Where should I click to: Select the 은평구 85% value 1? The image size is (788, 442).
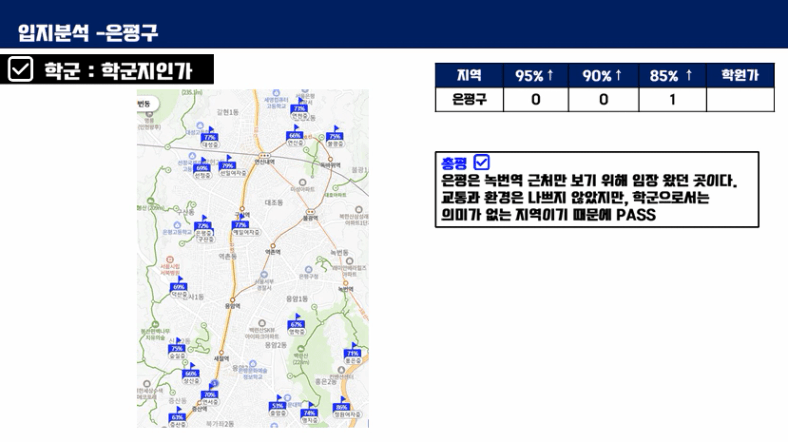point(672,99)
